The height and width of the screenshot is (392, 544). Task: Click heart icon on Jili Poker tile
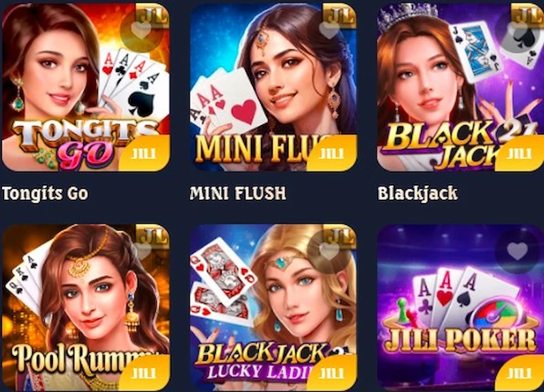tap(517, 251)
